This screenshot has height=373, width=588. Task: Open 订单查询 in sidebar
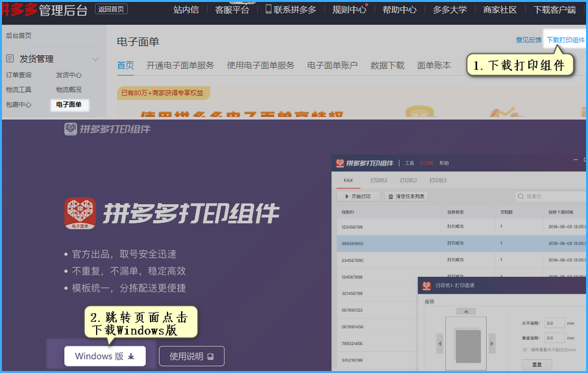(18, 75)
